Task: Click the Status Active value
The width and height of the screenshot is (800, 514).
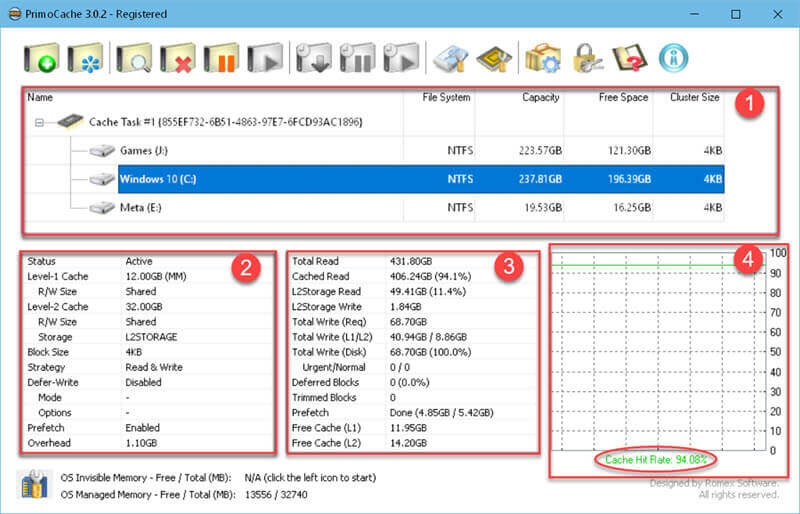Action: point(139,261)
